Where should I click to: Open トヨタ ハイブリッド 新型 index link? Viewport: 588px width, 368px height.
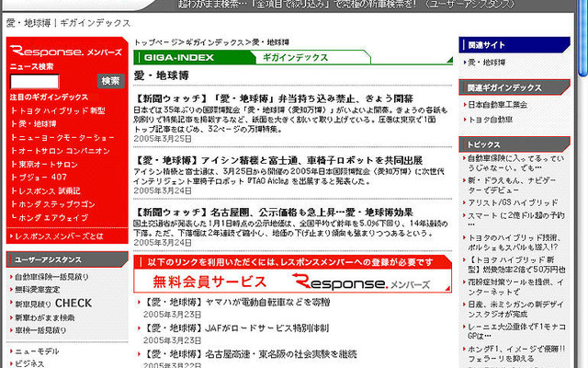coord(62,110)
